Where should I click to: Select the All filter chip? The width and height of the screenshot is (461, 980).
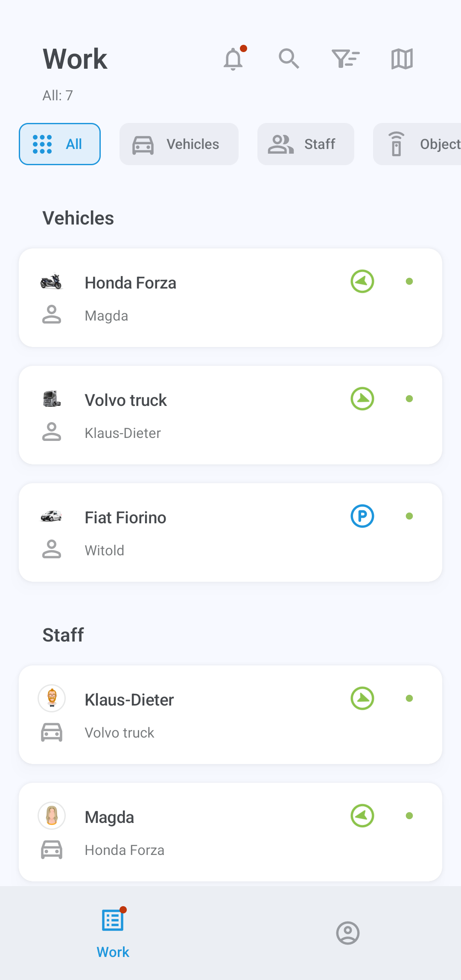click(x=60, y=144)
